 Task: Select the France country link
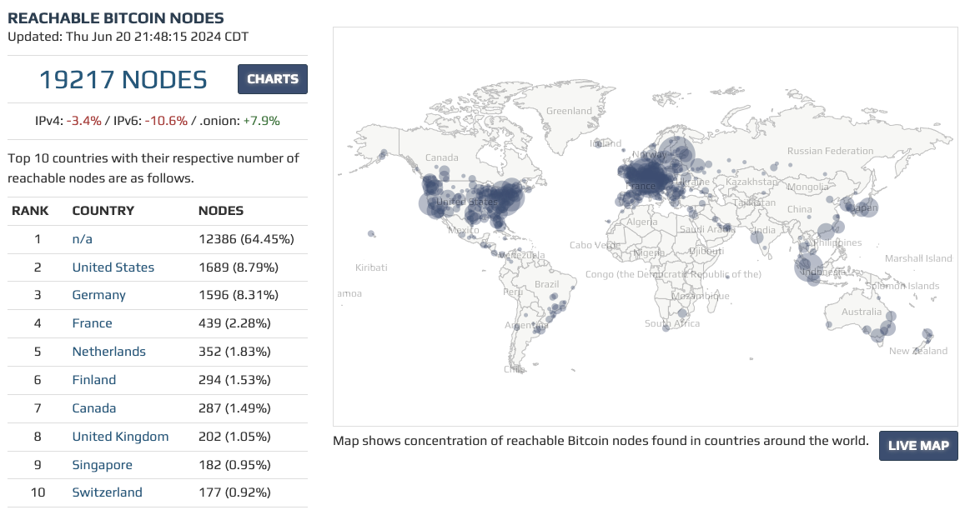click(x=92, y=323)
